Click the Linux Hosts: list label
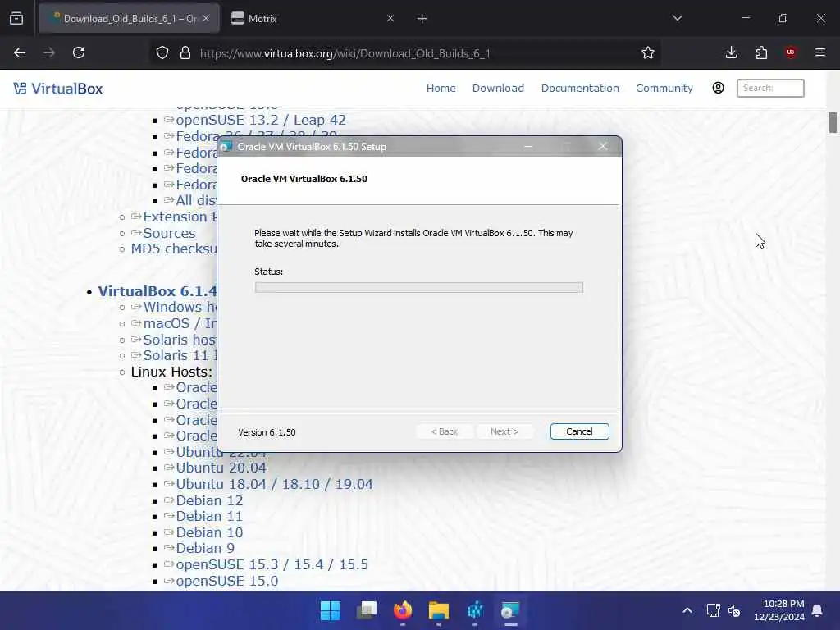The height and width of the screenshot is (630, 840). click(x=171, y=372)
